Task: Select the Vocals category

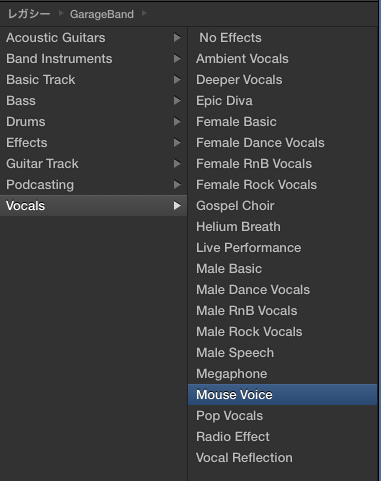Action: pos(93,206)
